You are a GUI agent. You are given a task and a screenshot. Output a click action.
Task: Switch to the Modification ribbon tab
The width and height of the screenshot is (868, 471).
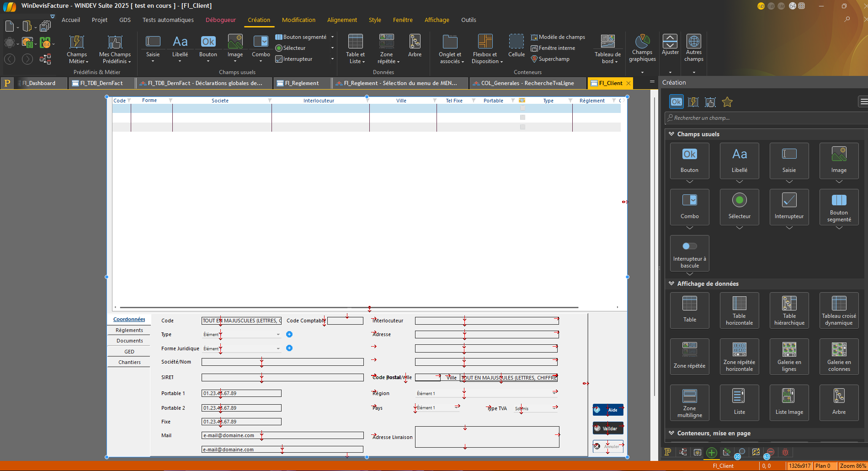[298, 20]
